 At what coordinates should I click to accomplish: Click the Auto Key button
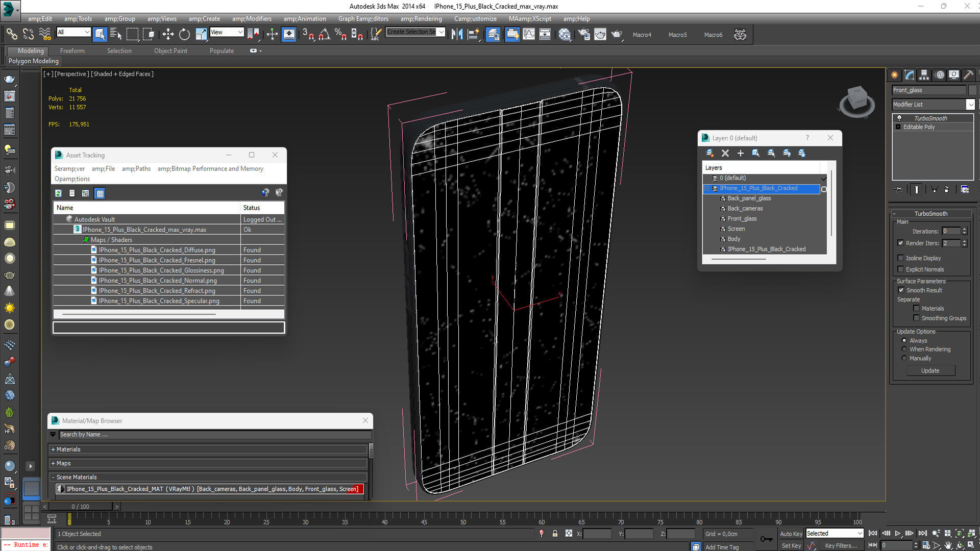[x=791, y=534]
